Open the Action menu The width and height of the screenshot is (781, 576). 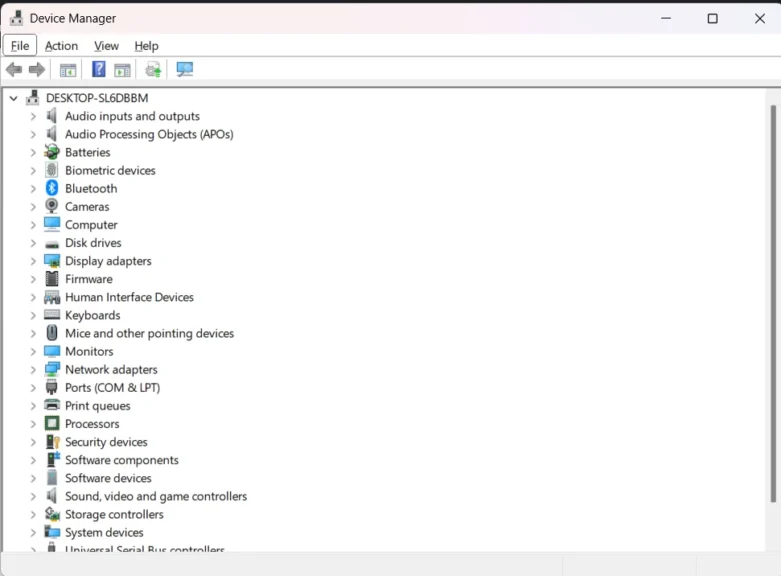pyautogui.click(x=61, y=46)
